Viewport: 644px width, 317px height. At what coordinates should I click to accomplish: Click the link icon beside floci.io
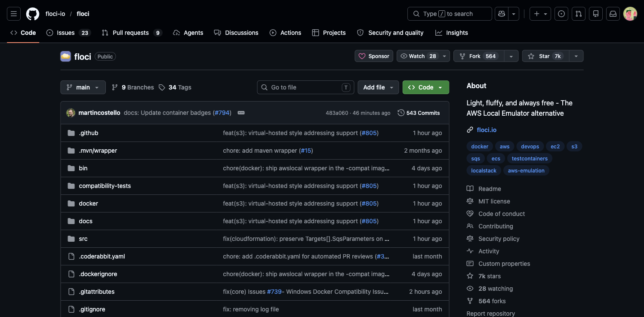tap(470, 130)
